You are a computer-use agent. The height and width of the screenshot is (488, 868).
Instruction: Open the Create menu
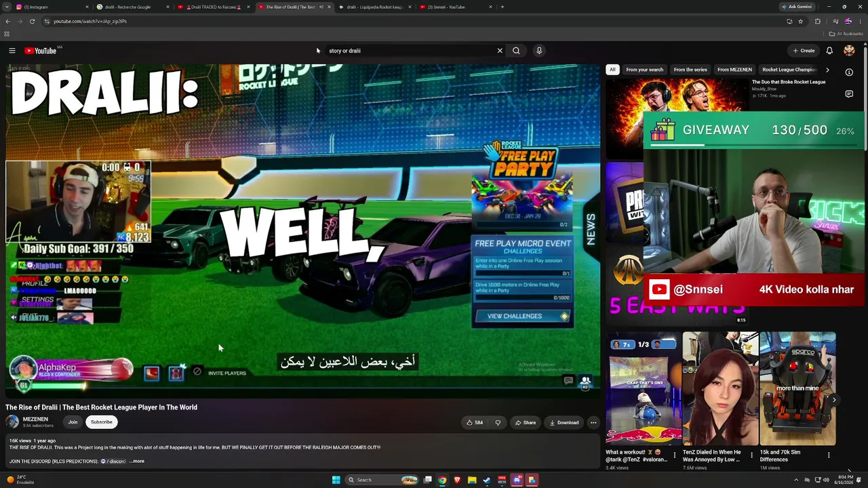804,51
